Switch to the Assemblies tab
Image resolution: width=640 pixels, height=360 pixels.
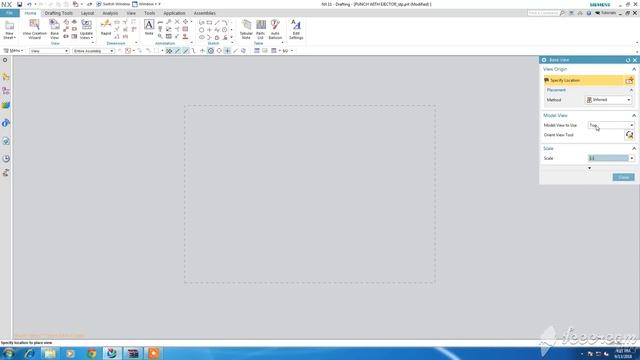[x=204, y=13]
